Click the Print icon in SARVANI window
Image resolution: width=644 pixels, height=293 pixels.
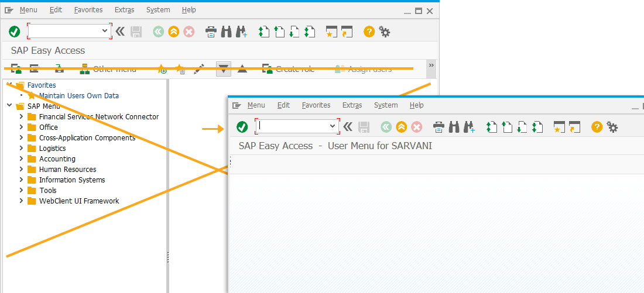439,127
